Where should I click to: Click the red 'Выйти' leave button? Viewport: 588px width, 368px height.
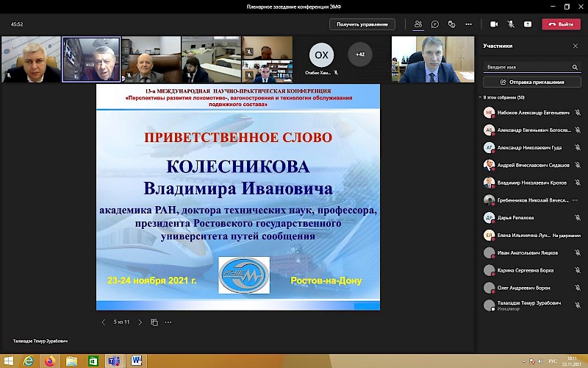click(561, 24)
